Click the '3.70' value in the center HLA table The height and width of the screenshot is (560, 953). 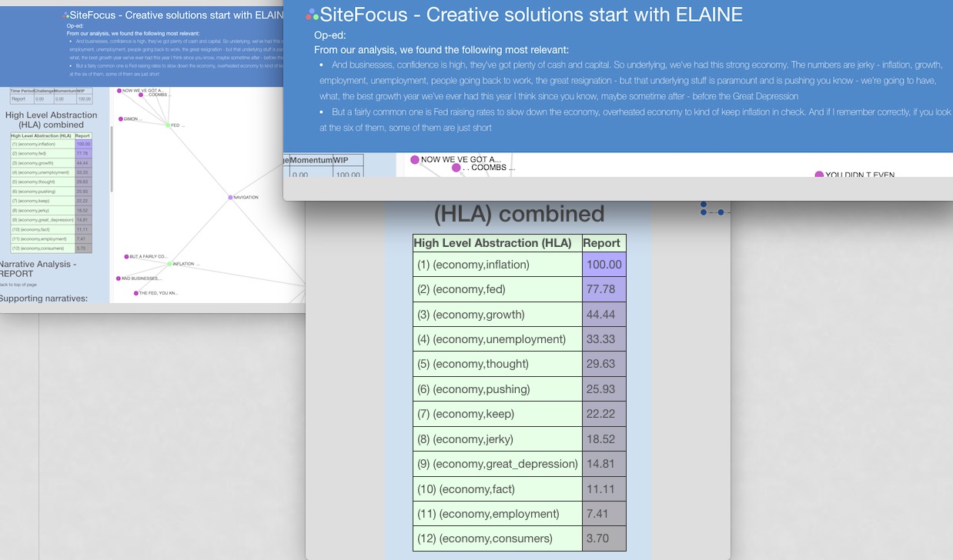click(604, 538)
